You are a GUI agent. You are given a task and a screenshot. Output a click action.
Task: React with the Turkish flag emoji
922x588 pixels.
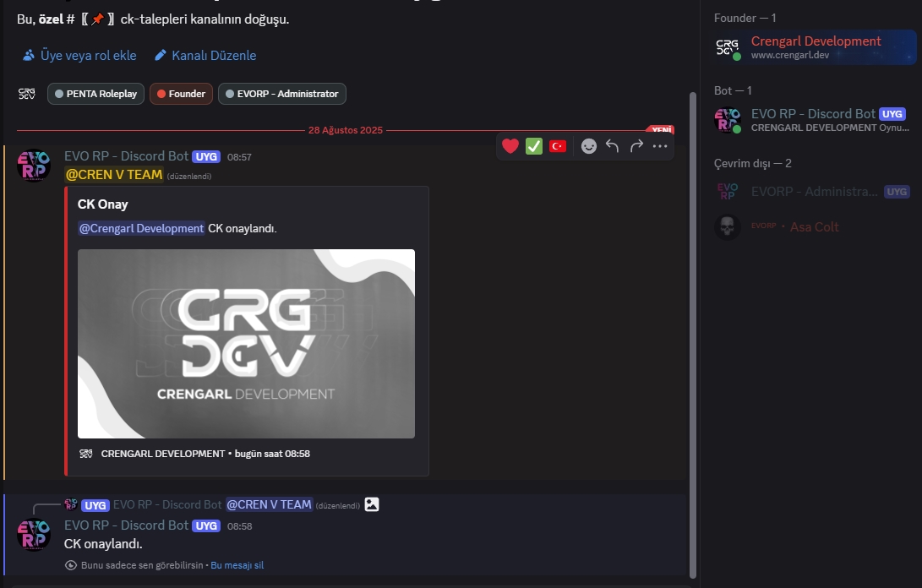point(558,146)
